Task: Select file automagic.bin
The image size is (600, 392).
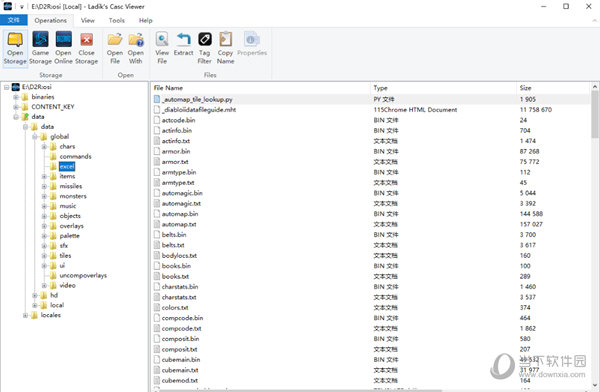Action: 182,193
